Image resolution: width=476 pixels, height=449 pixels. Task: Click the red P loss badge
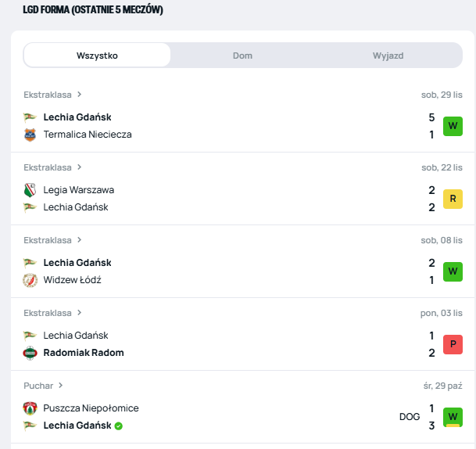click(x=453, y=344)
